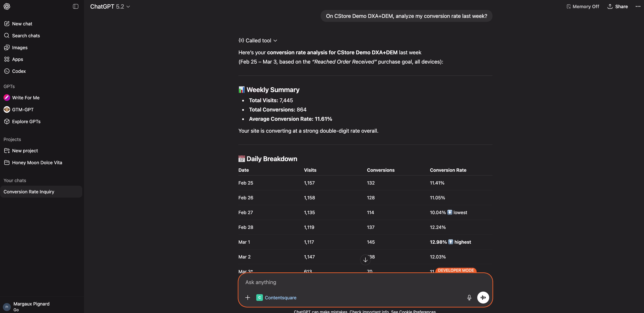The width and height of the screenshot is (644, 313).
Task: Open the Images section
Action: (20, 47)
